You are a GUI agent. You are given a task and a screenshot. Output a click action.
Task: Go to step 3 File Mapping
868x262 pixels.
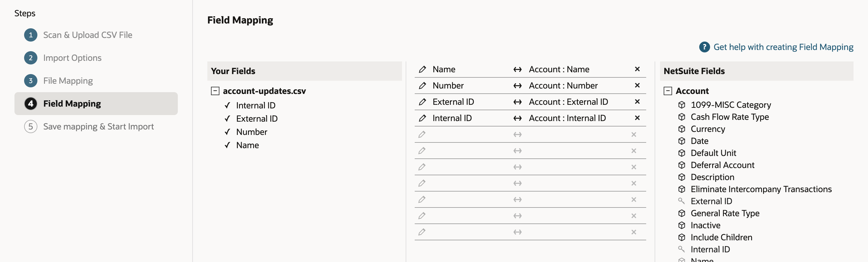click(68, 81)
